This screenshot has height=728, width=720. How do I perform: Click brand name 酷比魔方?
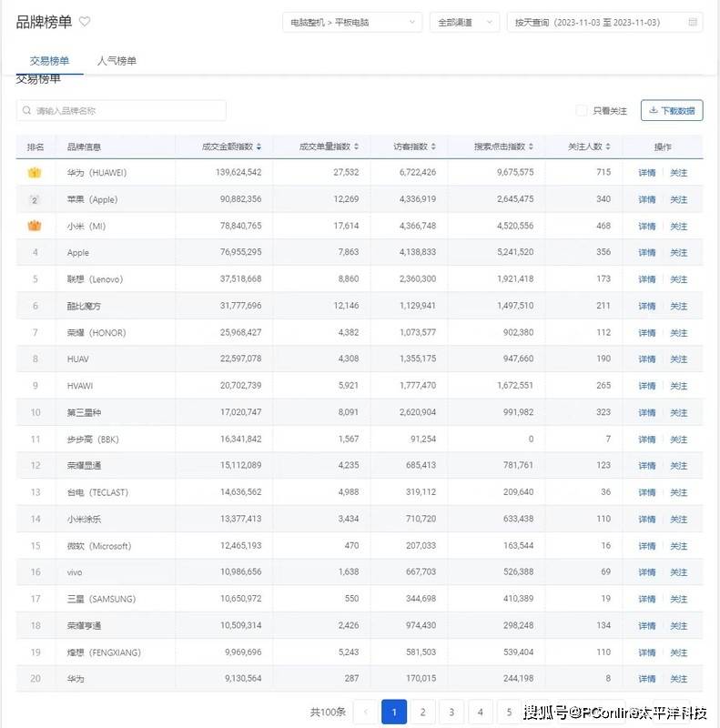84,306
